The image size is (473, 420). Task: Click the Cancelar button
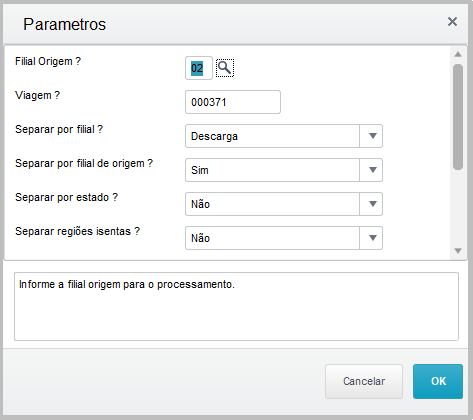pyautogui.click(x=364, y=381)
